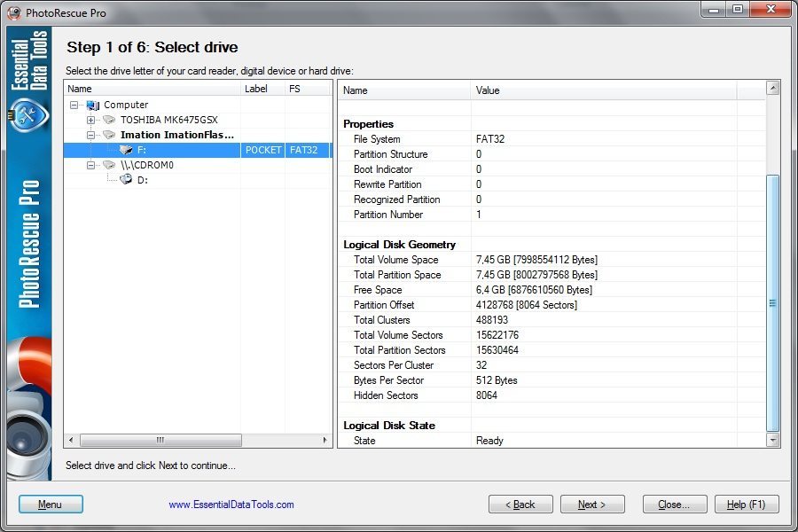Select the Computer root item
The height and width of the screenshot is (532, 798).
[126, 105]
